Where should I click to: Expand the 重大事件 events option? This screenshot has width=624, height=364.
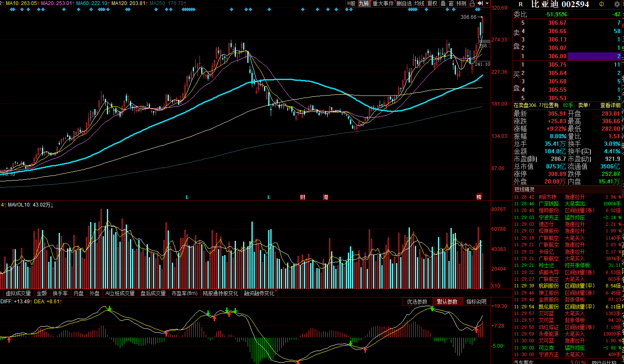coord(383,3)
